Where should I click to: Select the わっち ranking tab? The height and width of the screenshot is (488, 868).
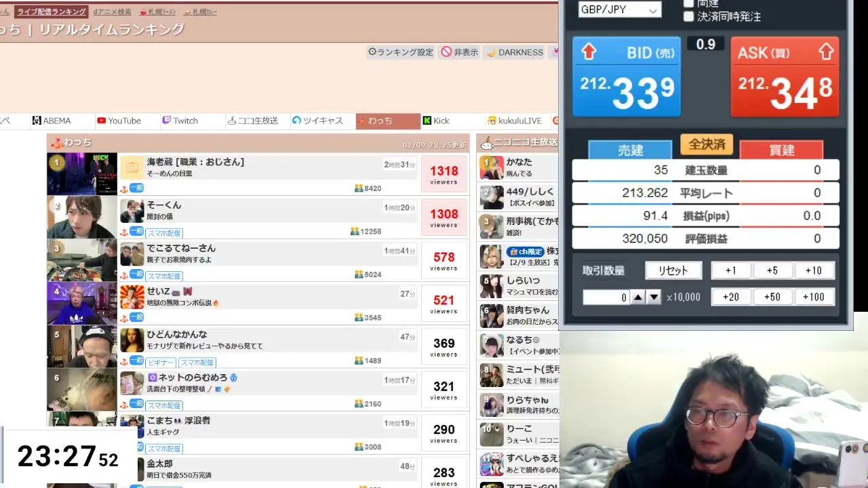[x=388, y=121]
